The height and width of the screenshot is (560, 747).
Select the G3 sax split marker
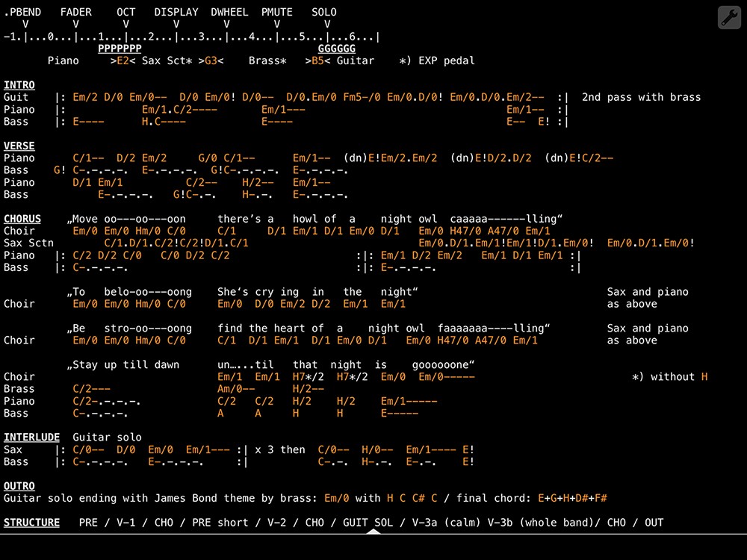(x=211, y=60)
